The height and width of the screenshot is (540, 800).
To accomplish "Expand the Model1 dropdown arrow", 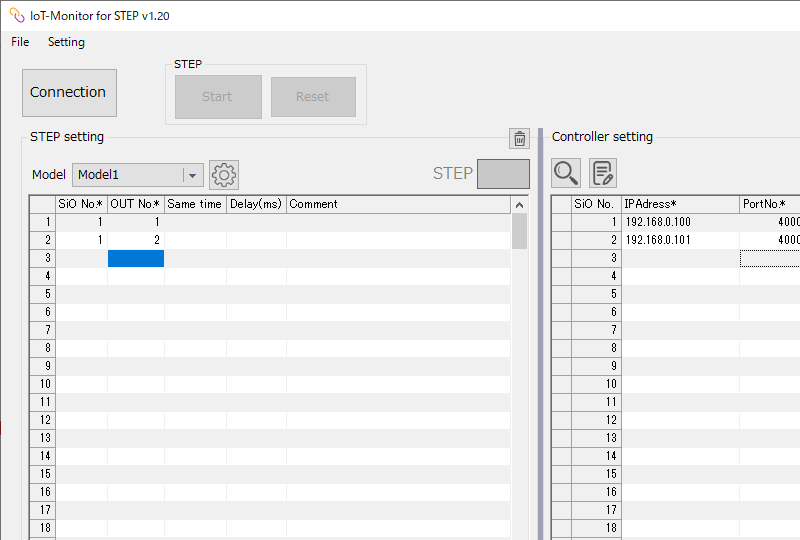I will point(192,175).
